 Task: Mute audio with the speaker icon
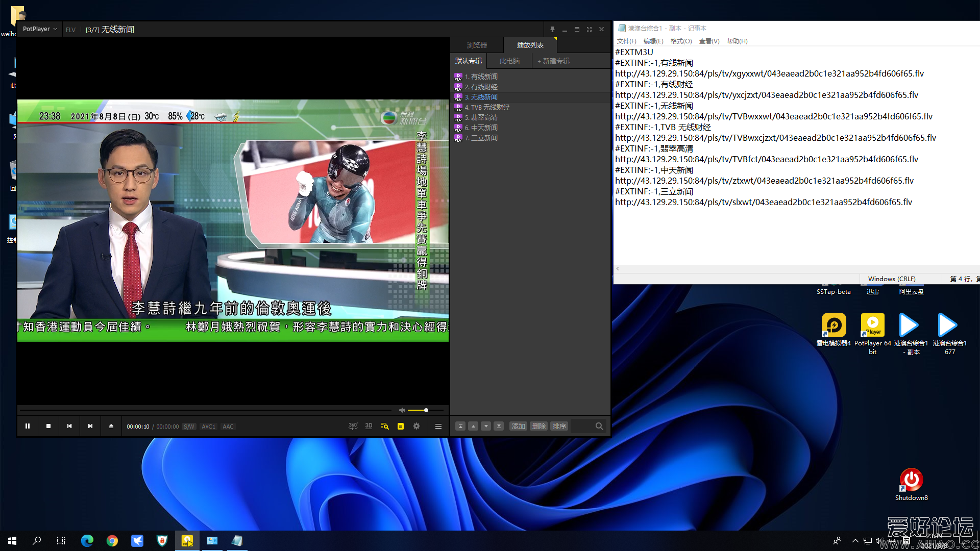402,410
